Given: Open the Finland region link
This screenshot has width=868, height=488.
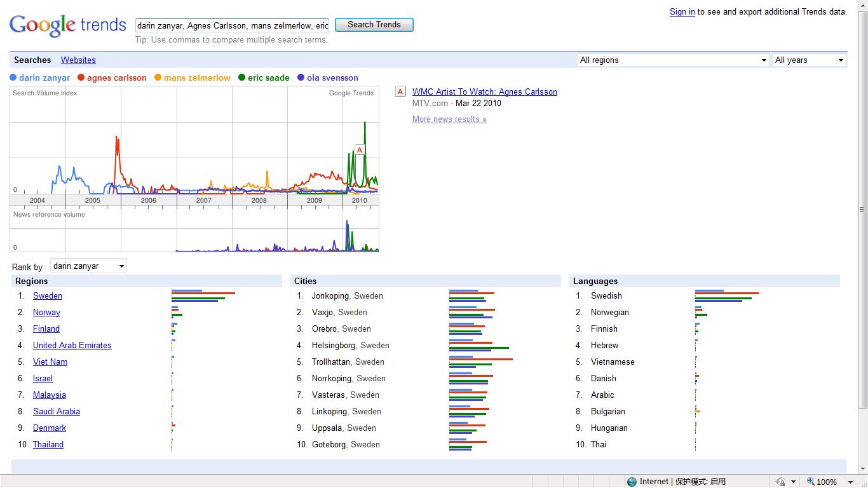Looking at the screenshot, I should click(x=46, y=329).
